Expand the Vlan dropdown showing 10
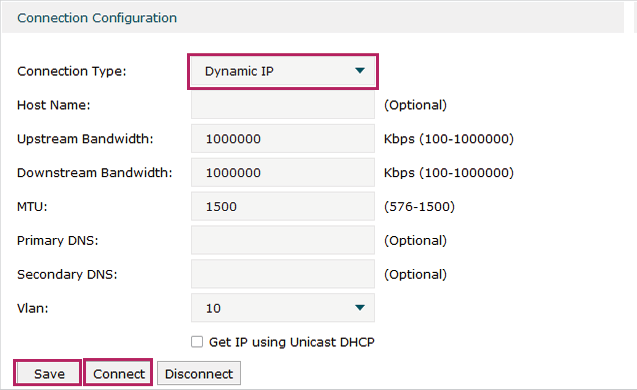 283,308
